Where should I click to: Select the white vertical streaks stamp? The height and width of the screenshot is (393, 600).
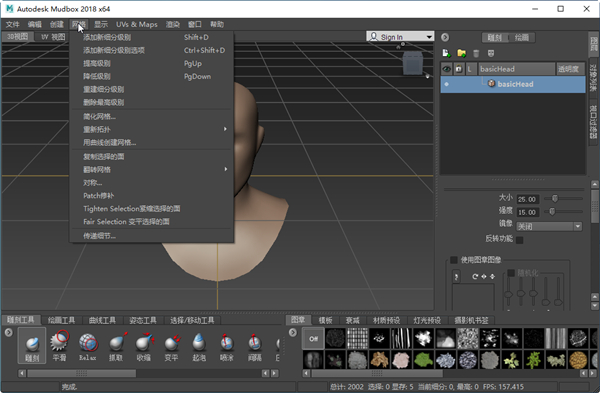[x=401, y=338]
